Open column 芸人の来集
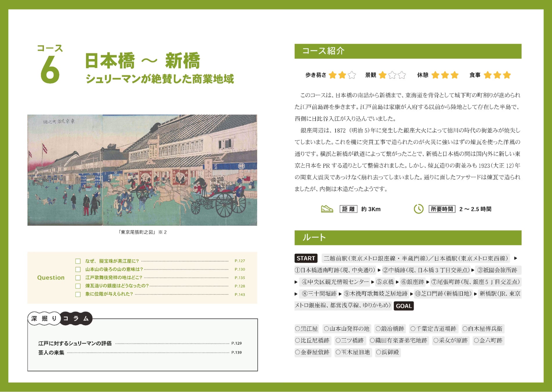The image size is (552, 392). [x=51, y=353]
